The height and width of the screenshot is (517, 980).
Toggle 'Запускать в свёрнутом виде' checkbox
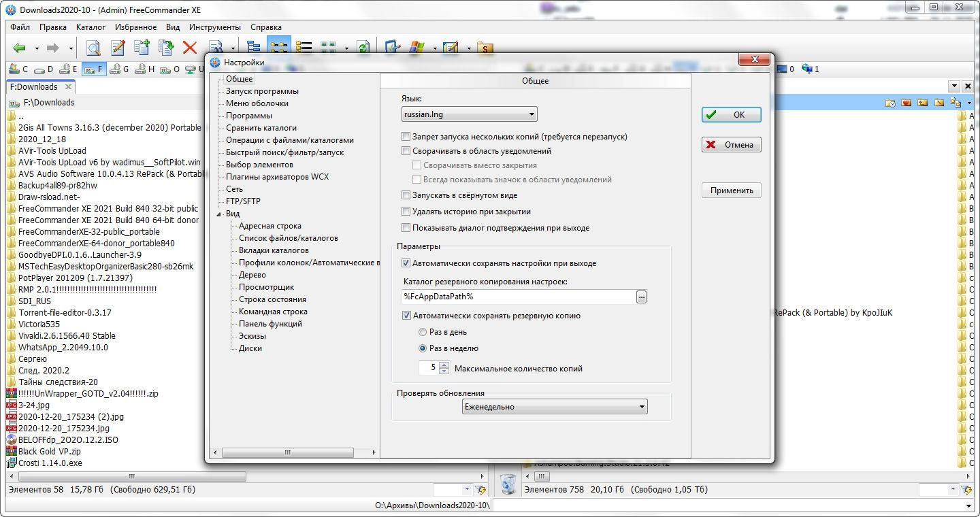pos(406,195)
